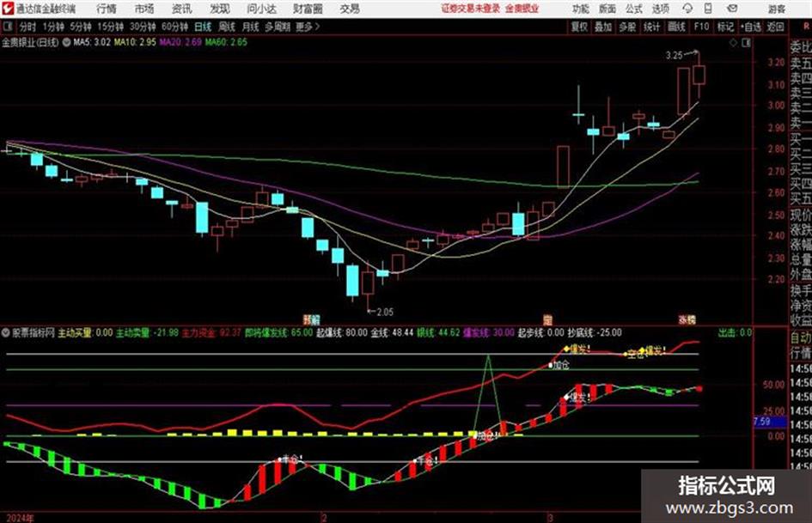Open the 交易 menu
Image resolution: width=812 pixels, height=523 pixels.
(350, 9)
